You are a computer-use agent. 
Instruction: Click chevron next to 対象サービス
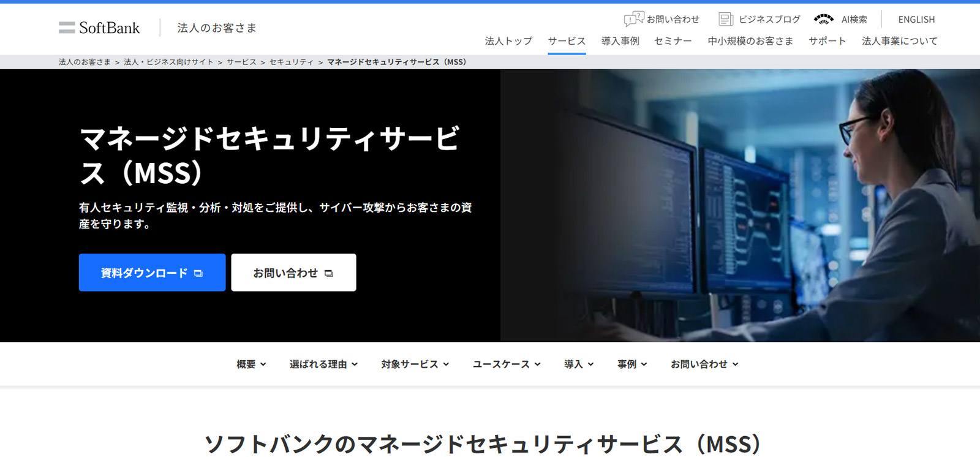click(446, 364)
